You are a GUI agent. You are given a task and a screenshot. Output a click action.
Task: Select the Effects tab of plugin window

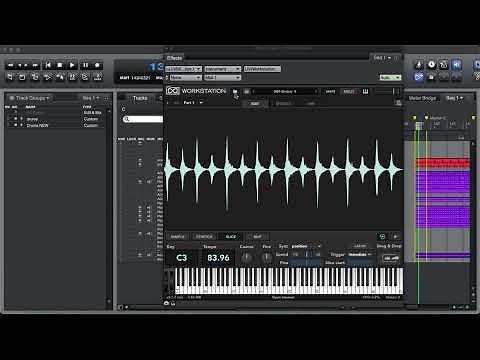tap(174, 58)
